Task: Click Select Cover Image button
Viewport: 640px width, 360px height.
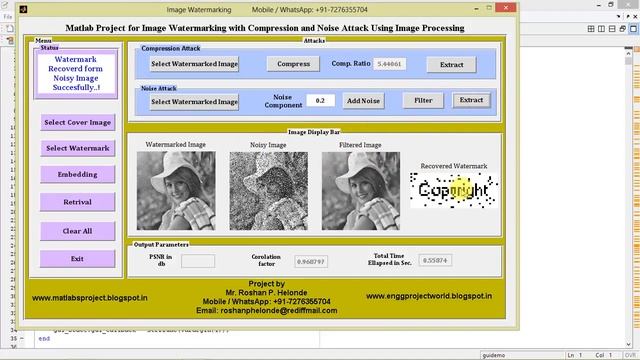Action: [x=78, y=122]
